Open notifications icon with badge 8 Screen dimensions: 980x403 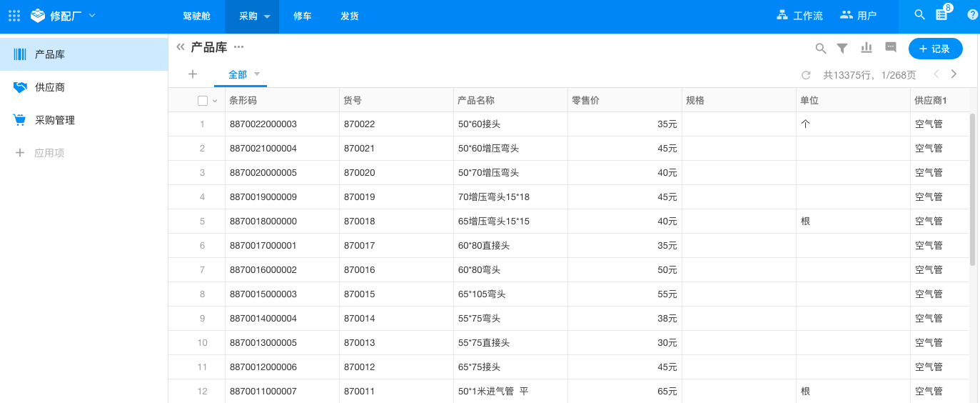pyautogui.click(x=942, y=15)
